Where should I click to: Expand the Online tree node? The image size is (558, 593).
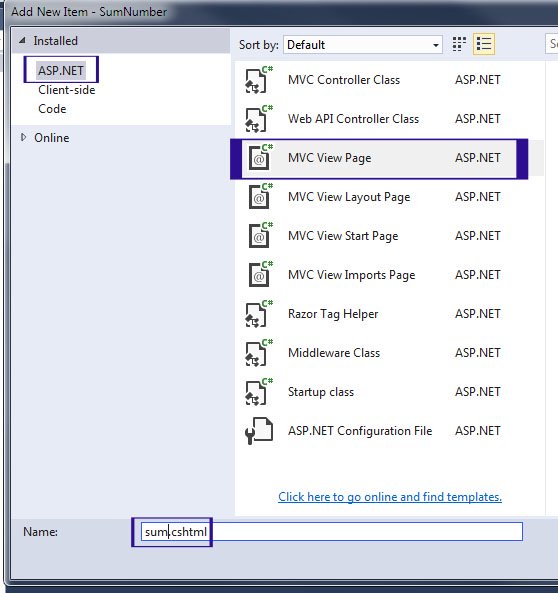(23, 137)
